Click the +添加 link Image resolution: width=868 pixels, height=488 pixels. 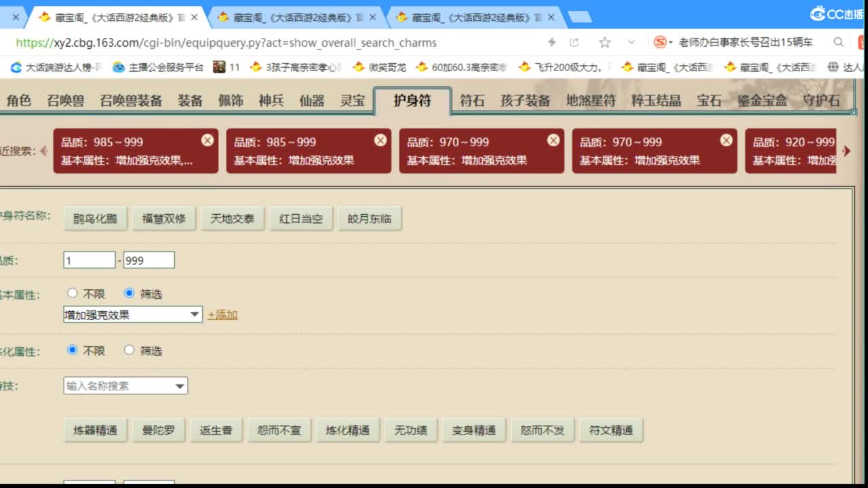[x=222, y=314]
